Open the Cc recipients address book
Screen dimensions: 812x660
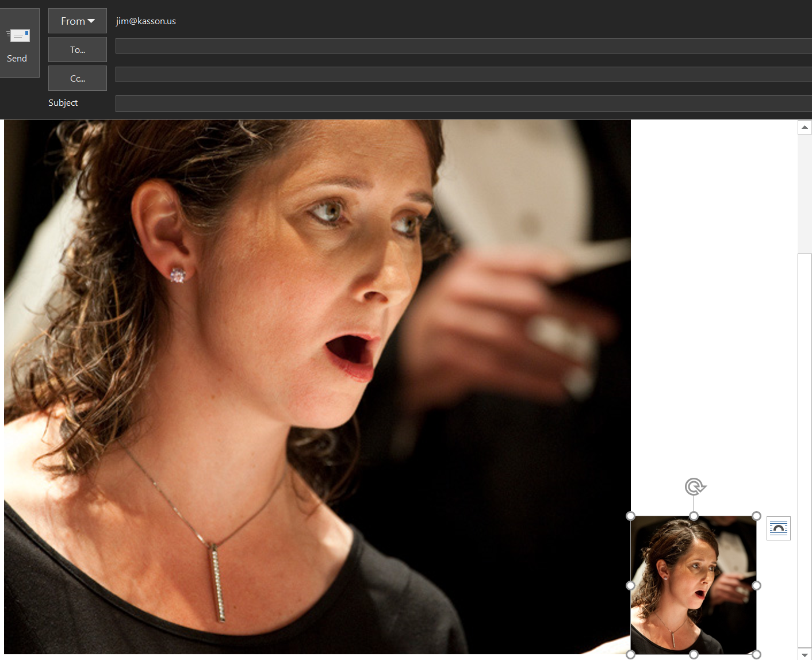click(x=78, y=78)
